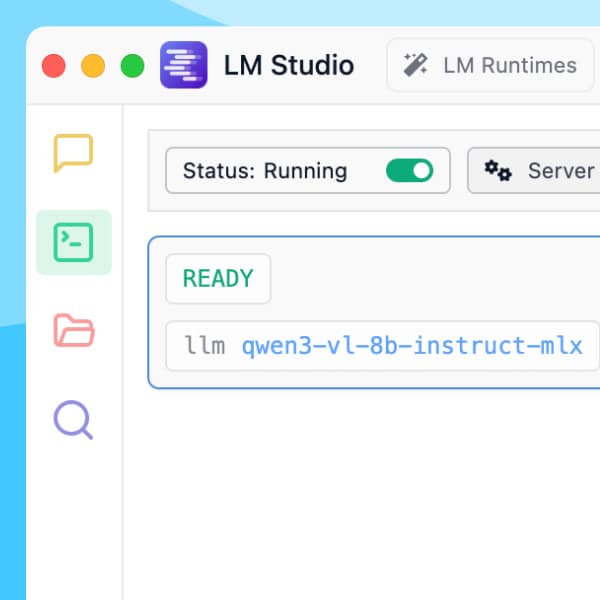
Task: Toggle the server Status switch off
Action: (409, 171)
